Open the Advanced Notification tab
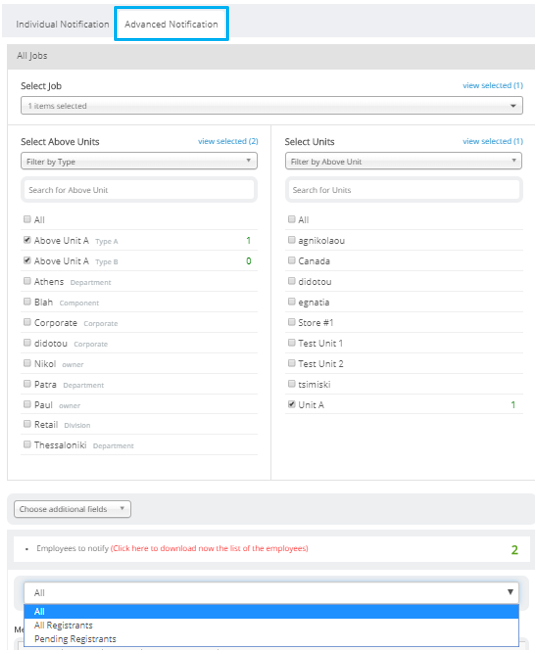 pos(171,24)
